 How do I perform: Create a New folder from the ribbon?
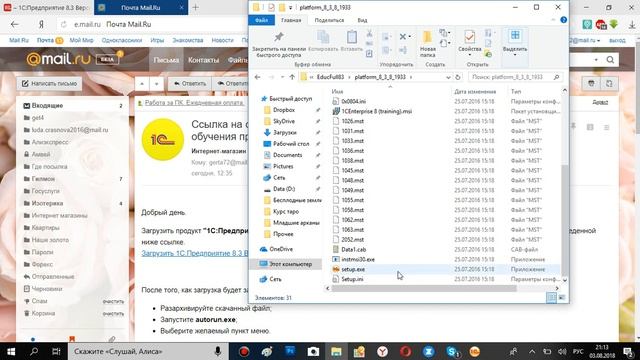(427, 44)
